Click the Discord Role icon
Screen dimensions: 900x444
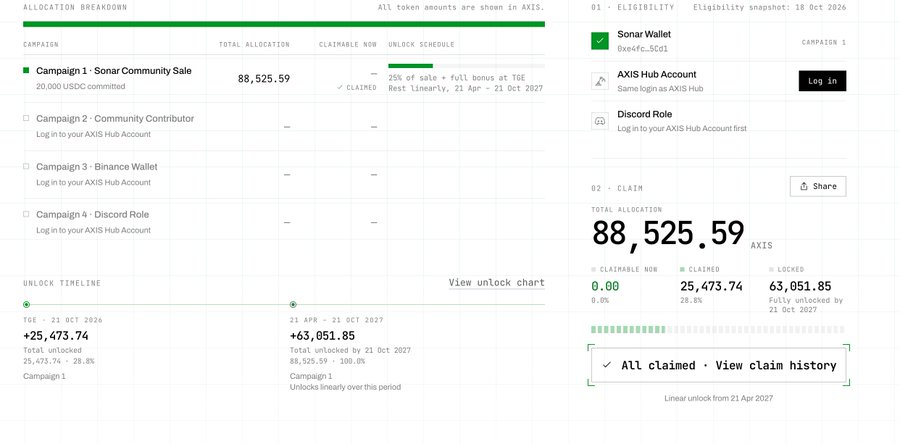(600, 121)
